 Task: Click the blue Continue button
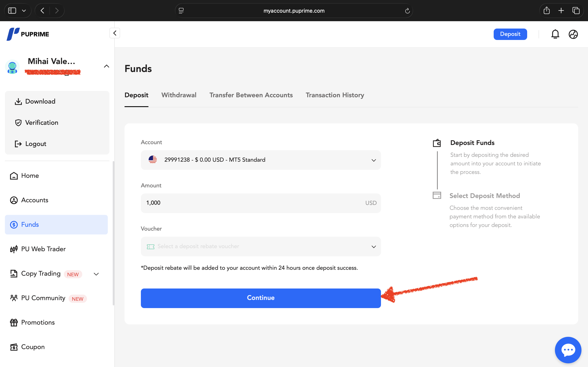261,298
